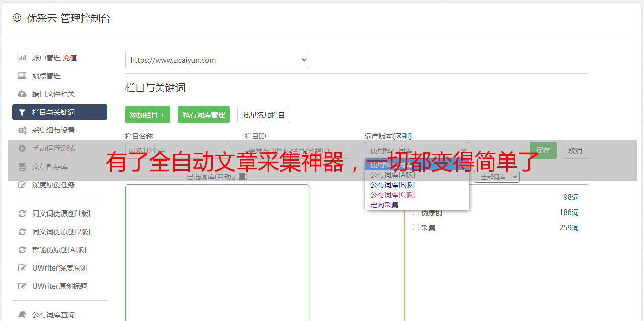Click the 186词 count link
644x321 pixels.
(569, 212)
